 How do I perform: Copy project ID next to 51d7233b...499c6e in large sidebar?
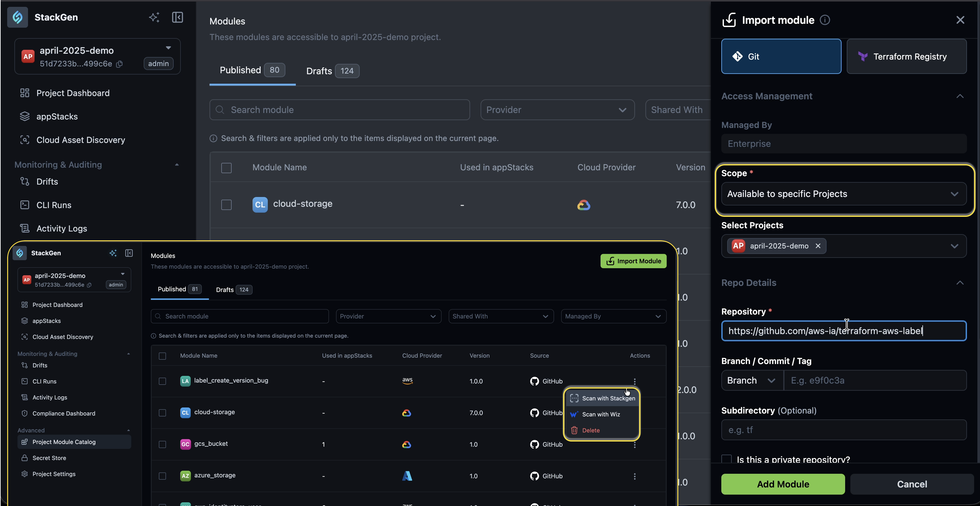119,64
